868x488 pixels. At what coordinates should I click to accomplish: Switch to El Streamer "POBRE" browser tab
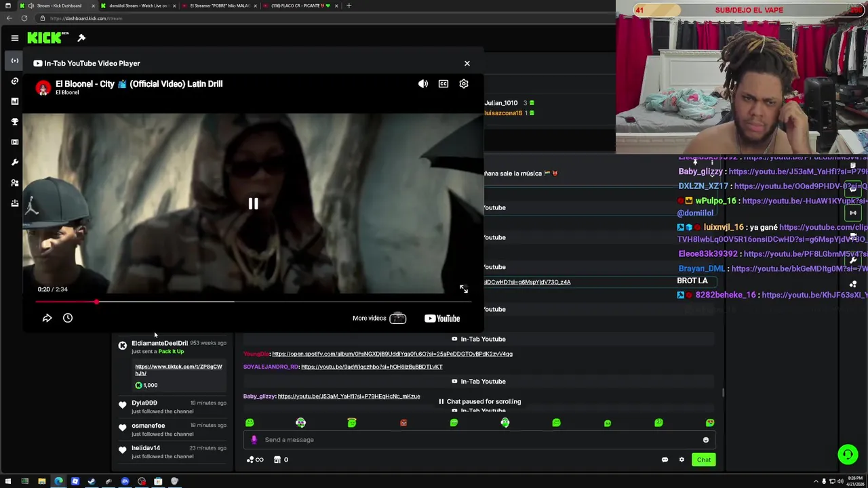tap(217, 5)
